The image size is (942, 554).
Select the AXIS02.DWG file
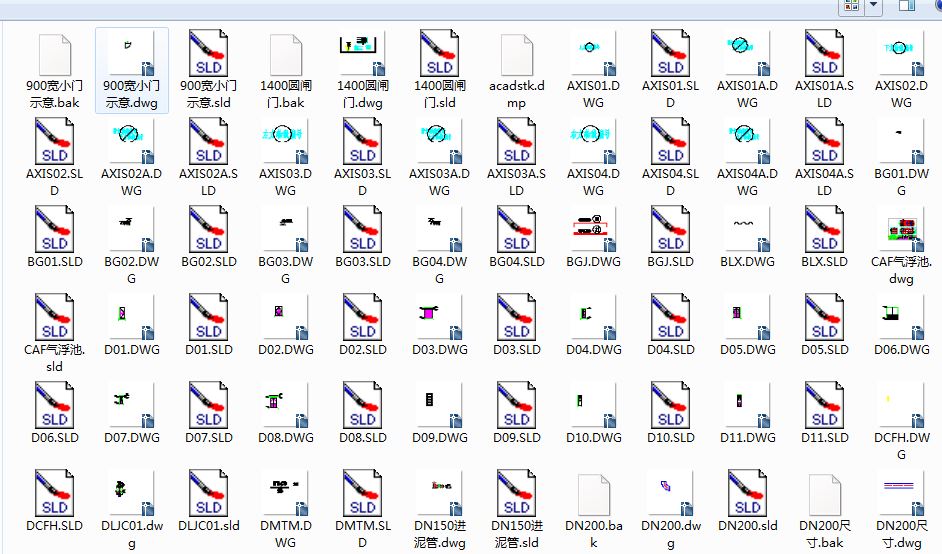901,55
